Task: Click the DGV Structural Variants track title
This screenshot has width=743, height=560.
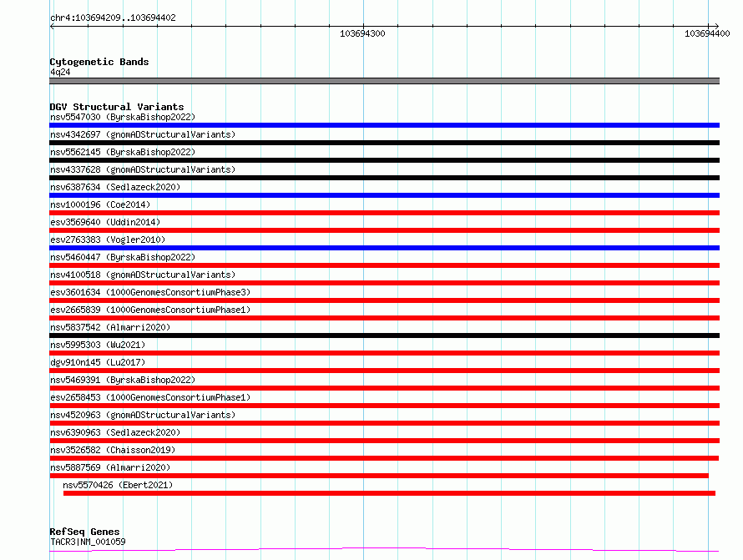Action: (x=117, y=107)
